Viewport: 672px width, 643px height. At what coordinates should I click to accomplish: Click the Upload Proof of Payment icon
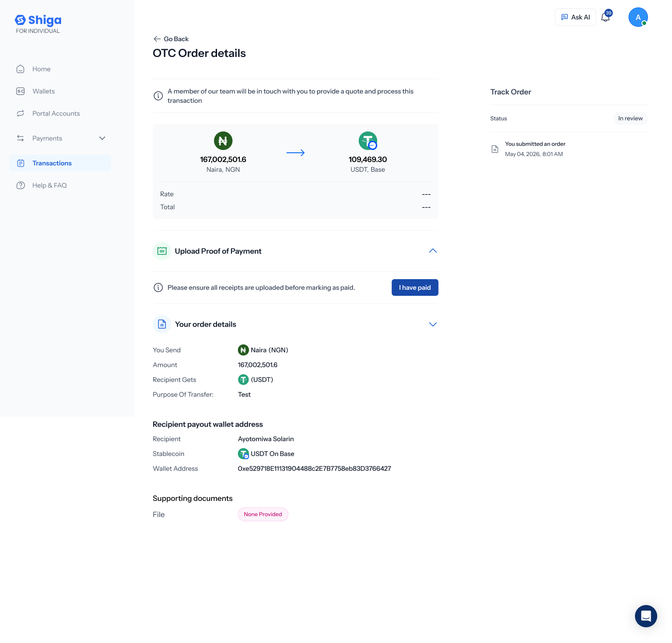pos(162,251)
